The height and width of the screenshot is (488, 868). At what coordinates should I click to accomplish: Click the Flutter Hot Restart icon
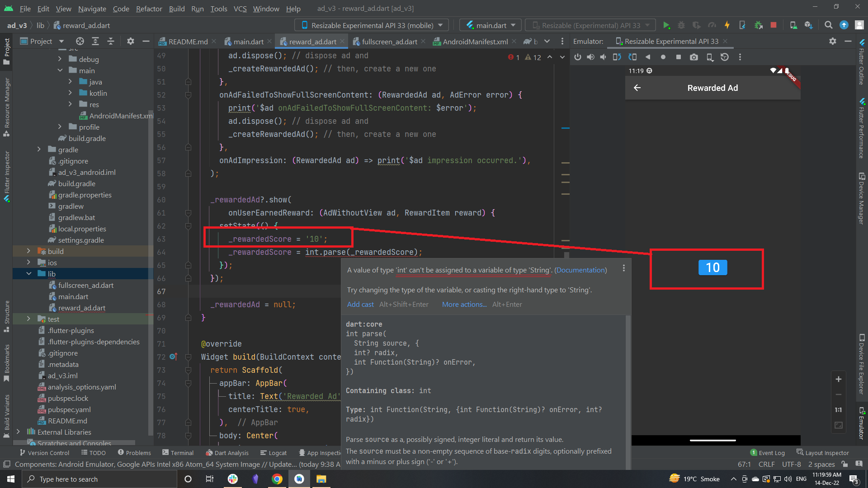tap(743, 25)
